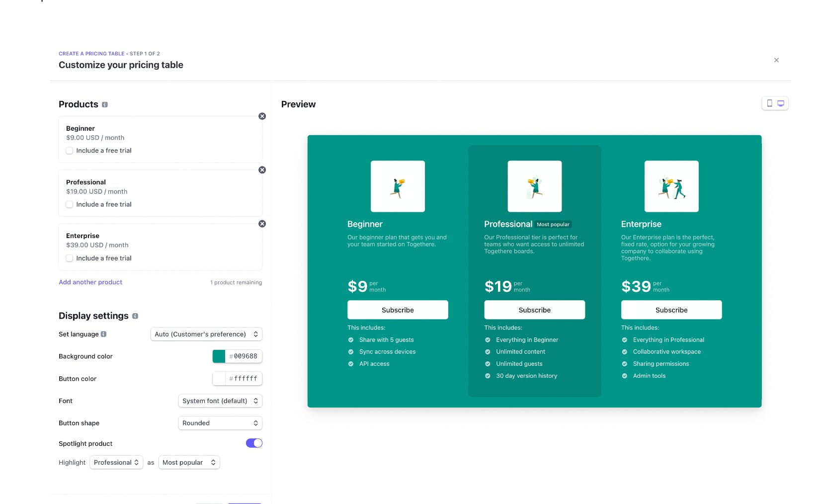The width and height of the screenshot is (824, 504).
Task: Open the Font dropdown
Action: 220,401
